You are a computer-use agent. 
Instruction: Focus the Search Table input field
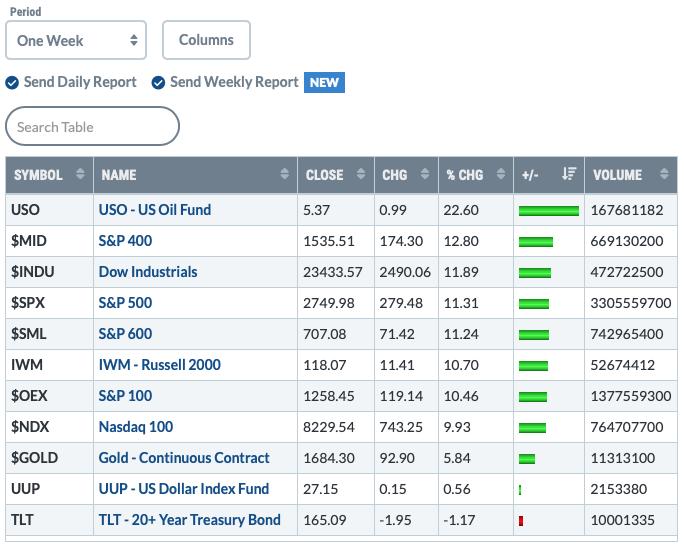click(x=92, y=126)
